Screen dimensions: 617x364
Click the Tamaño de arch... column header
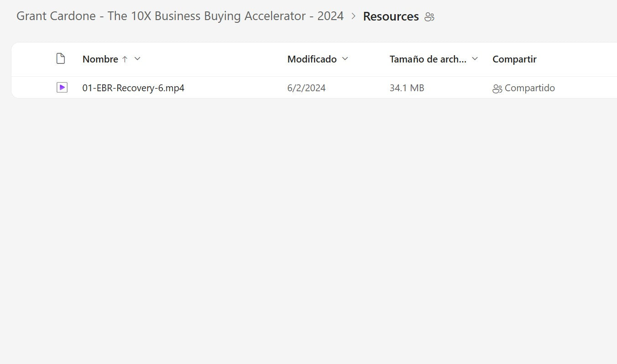coord(428,59)
